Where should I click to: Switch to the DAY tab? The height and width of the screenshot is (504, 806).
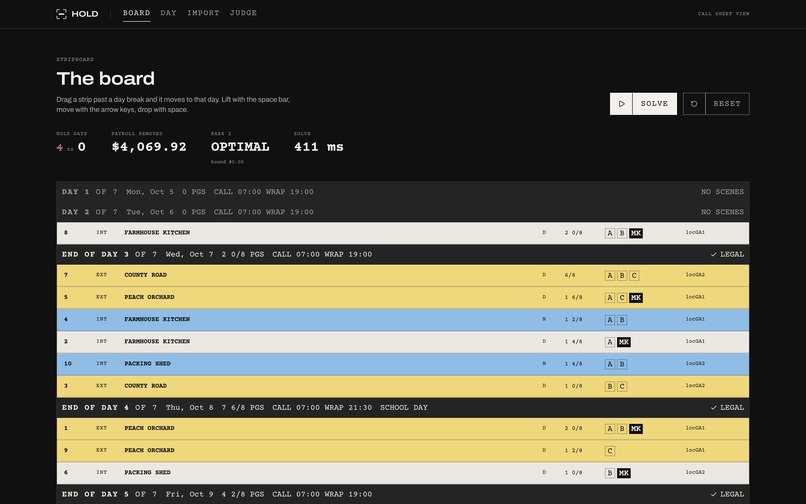pyautogui.click(x=168, y=13)
